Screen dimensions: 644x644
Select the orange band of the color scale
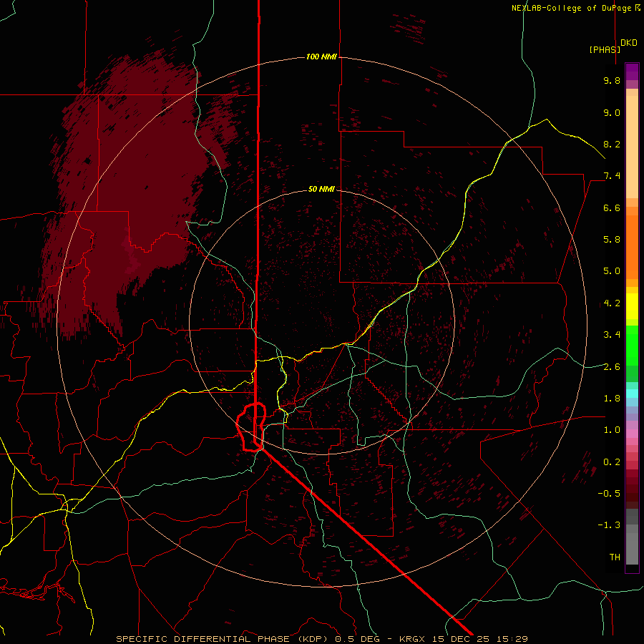pyautogui.click(x=632, y=248)
